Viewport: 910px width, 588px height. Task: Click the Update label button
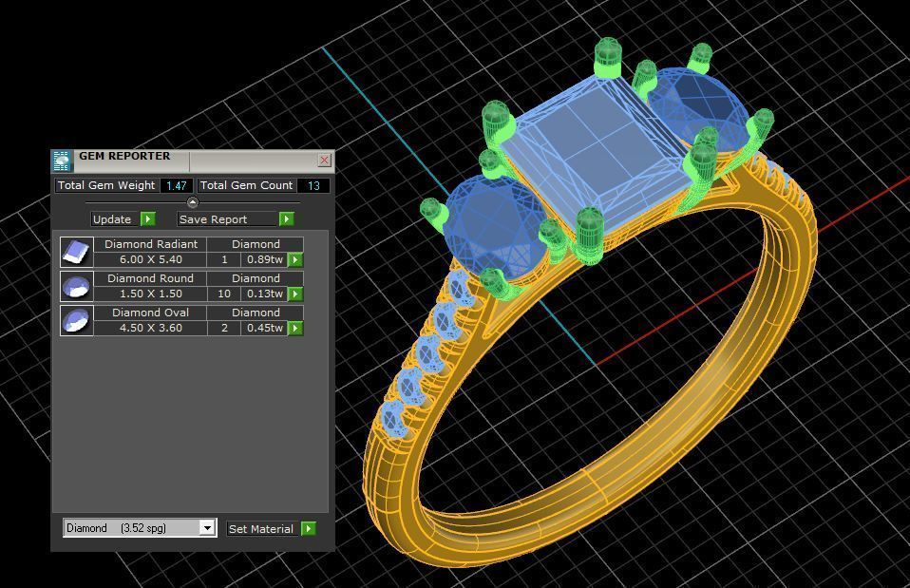point(113,219)
